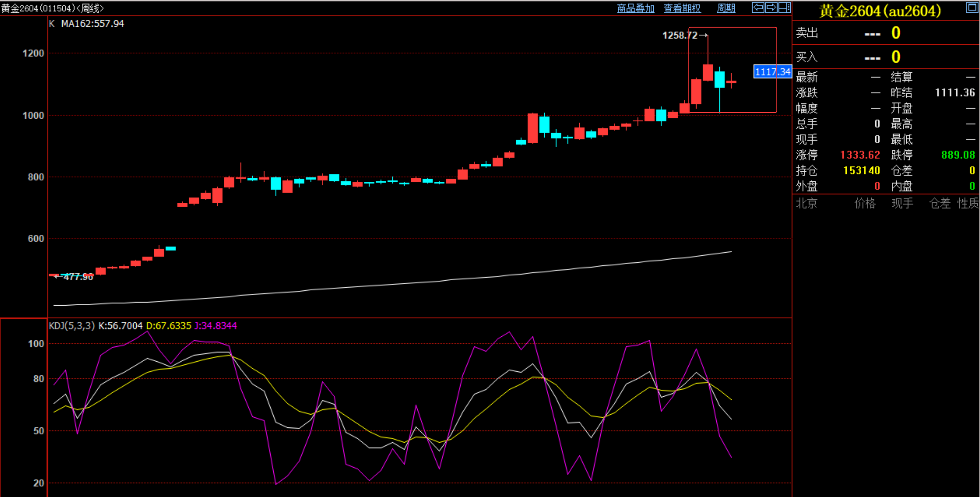
Task: Click the right arrow chart navigation icon
Action: coord(771,7)
